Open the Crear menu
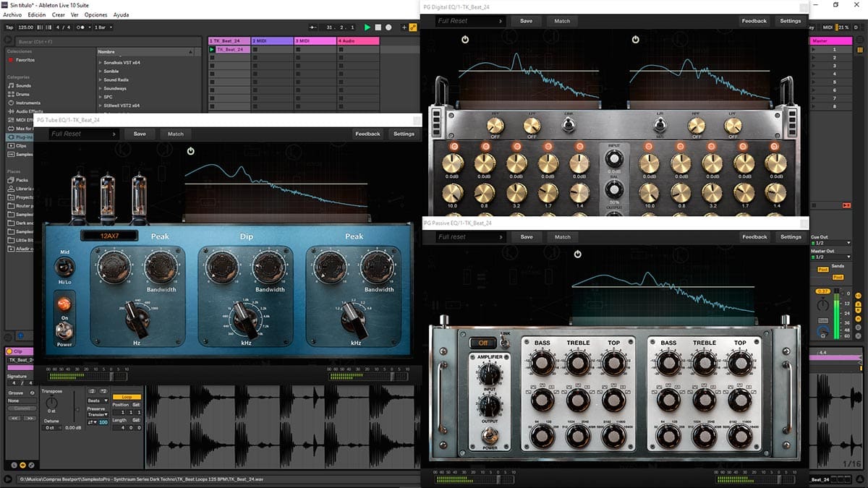The height and width of the screenshot is (488, 868). 59,14
